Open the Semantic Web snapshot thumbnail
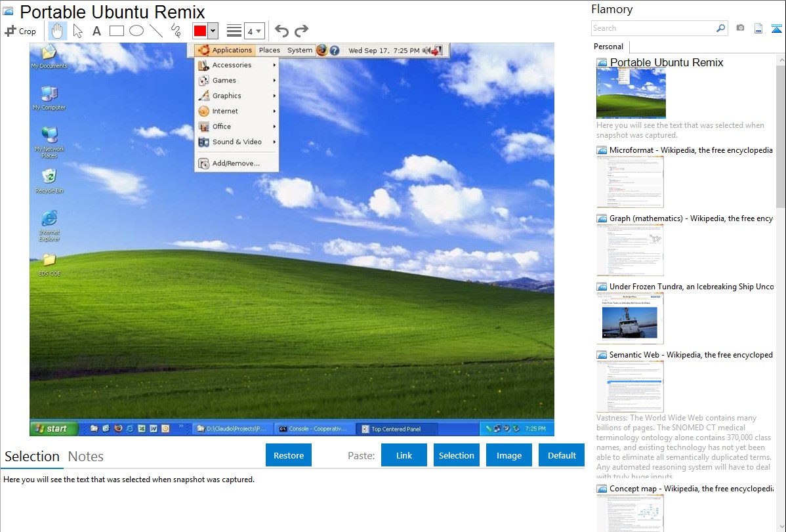The width and height of the screenshot is (786, 532). click(630, 386)
